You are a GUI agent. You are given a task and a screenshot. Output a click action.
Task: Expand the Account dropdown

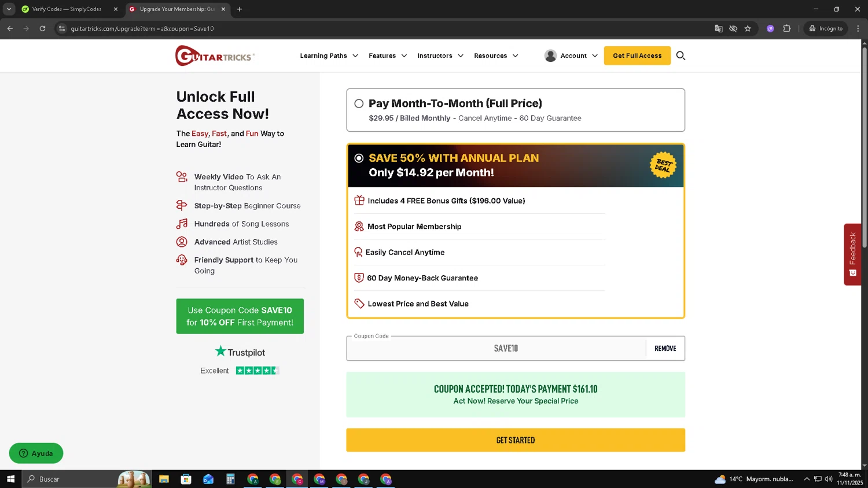pos(579,56)
